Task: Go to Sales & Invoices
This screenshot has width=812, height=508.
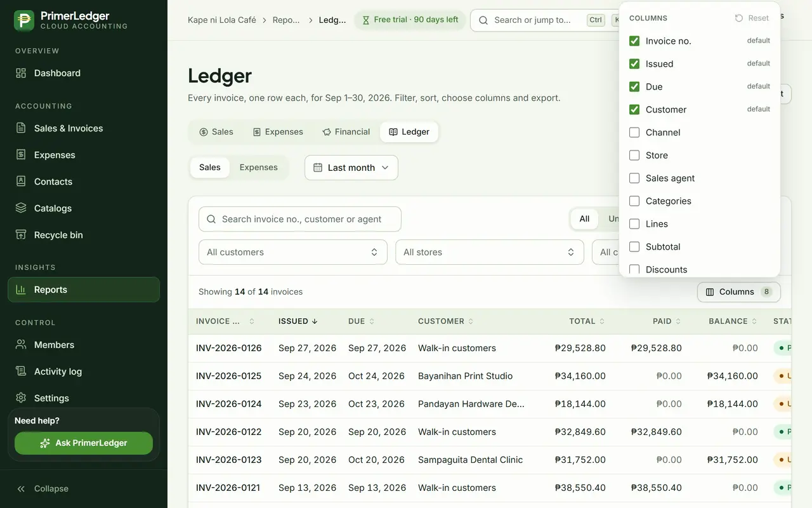Action: (x=84, y=128)
